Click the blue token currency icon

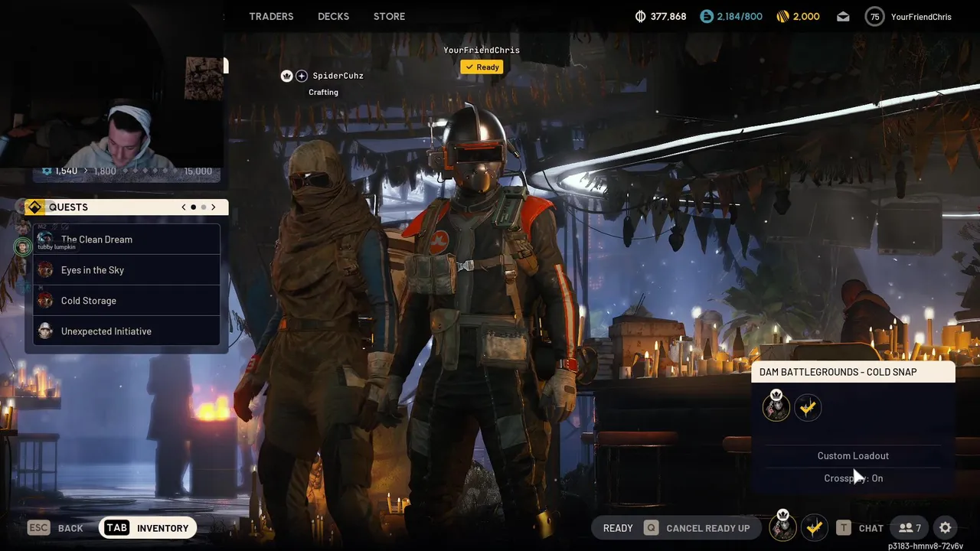pos(706,16)
